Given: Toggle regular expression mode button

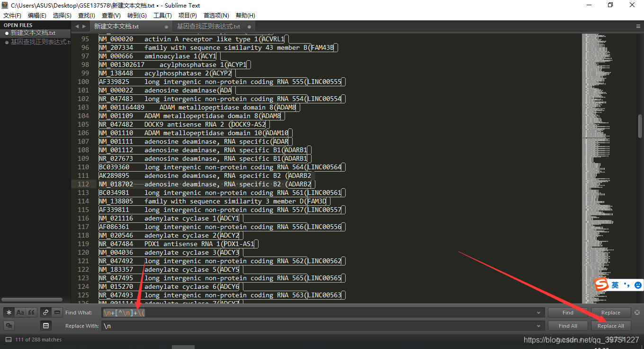Looking at the screenshot, I should point(9,312).
